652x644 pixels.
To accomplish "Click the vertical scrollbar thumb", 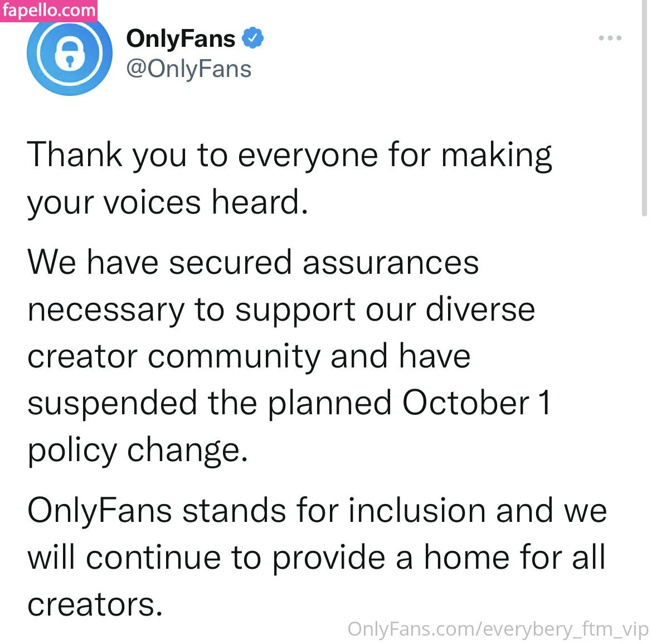I will tap(645, 112).
